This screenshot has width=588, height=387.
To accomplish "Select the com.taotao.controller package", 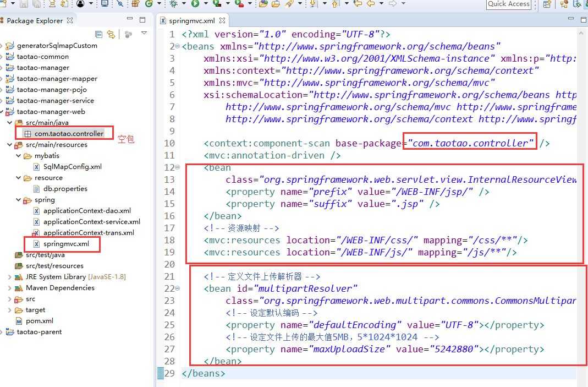I will 69,134.
